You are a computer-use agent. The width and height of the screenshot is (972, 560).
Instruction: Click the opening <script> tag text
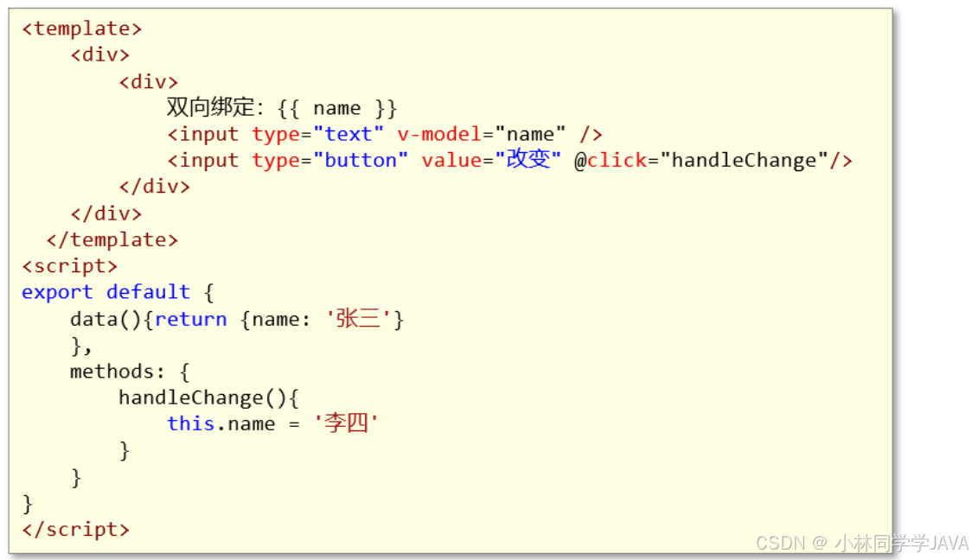click(x=69, y=266)
